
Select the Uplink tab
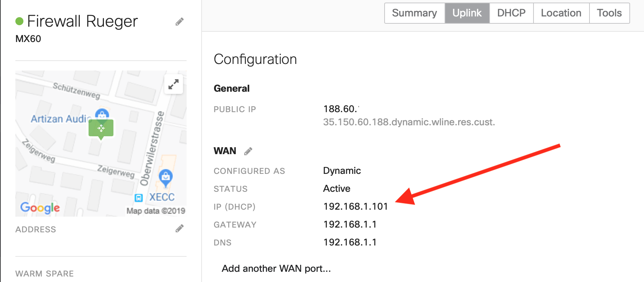click(x=467, y=13)
